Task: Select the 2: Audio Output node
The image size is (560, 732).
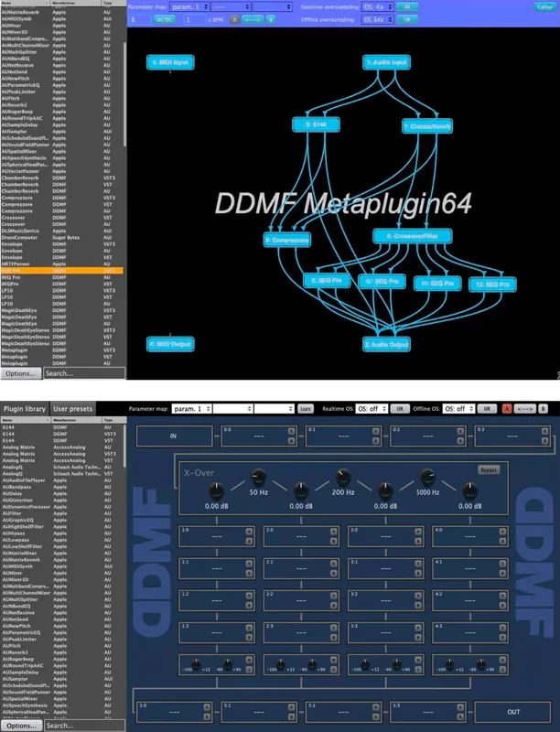Action: 386,345
